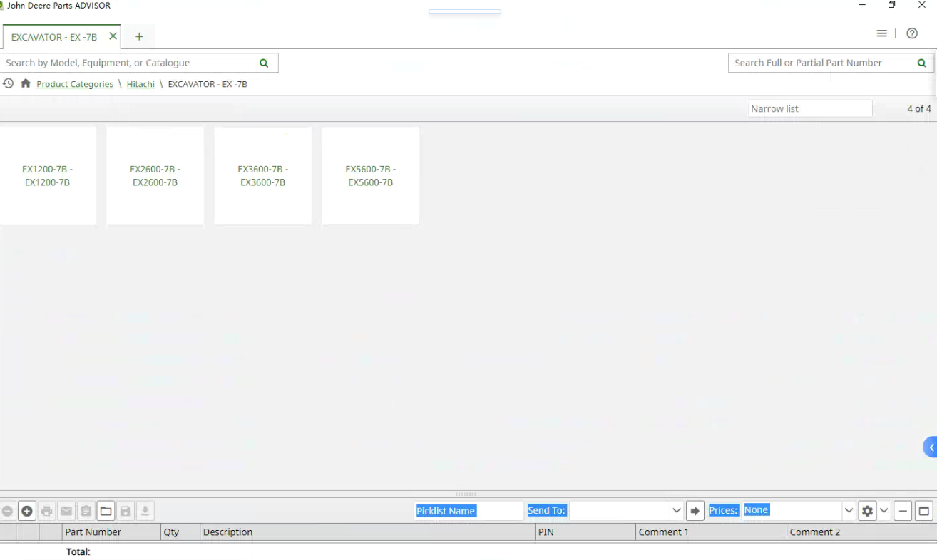
Task: Click the Picklist Name input field
Action: coord(468,511)
